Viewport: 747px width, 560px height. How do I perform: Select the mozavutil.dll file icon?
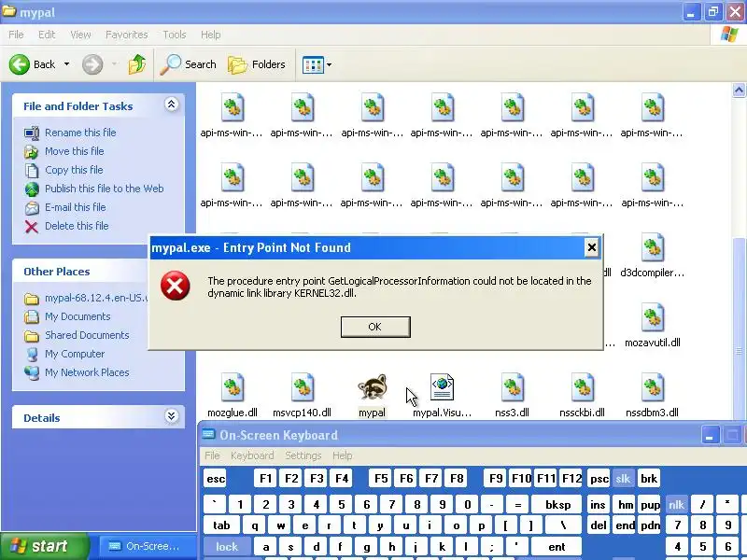(652, 317)
